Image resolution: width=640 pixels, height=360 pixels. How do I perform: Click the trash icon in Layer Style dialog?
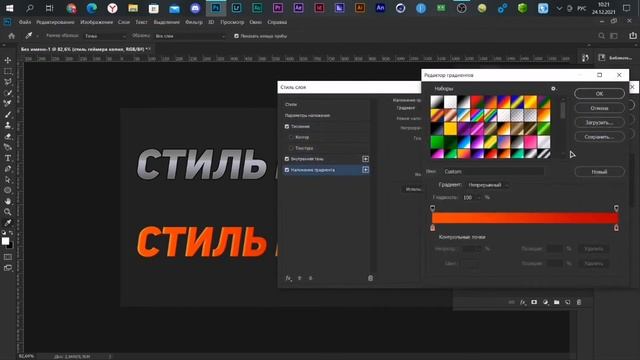point(370,278)
